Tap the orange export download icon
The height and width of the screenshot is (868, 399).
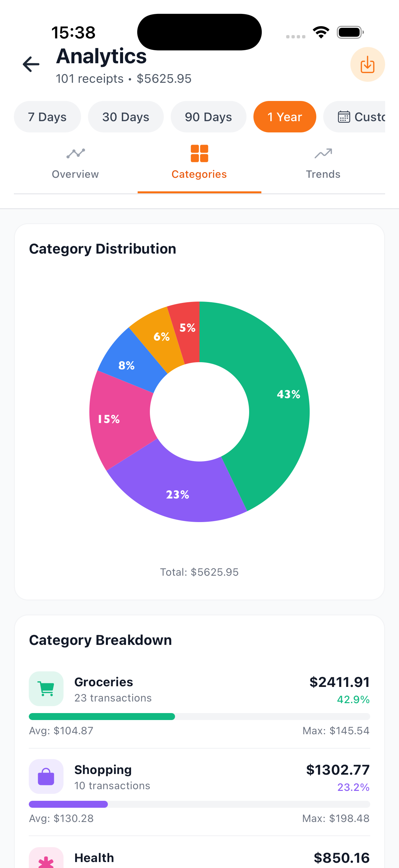[x=367, y=64]
